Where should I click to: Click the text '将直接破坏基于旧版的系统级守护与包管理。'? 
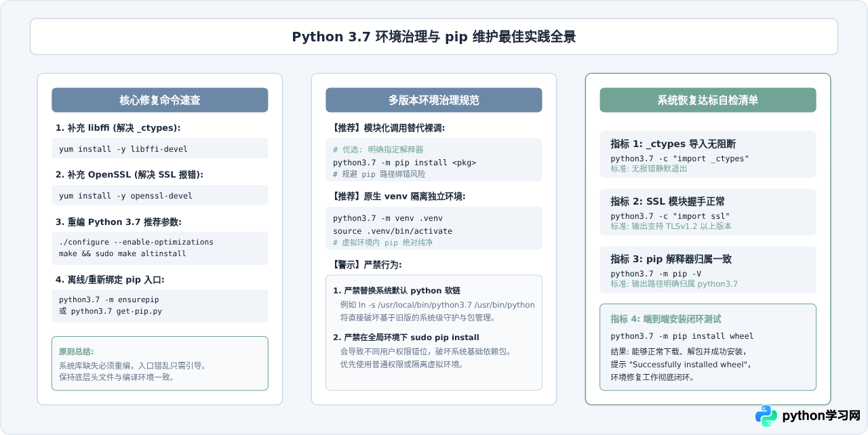point(417,318)
